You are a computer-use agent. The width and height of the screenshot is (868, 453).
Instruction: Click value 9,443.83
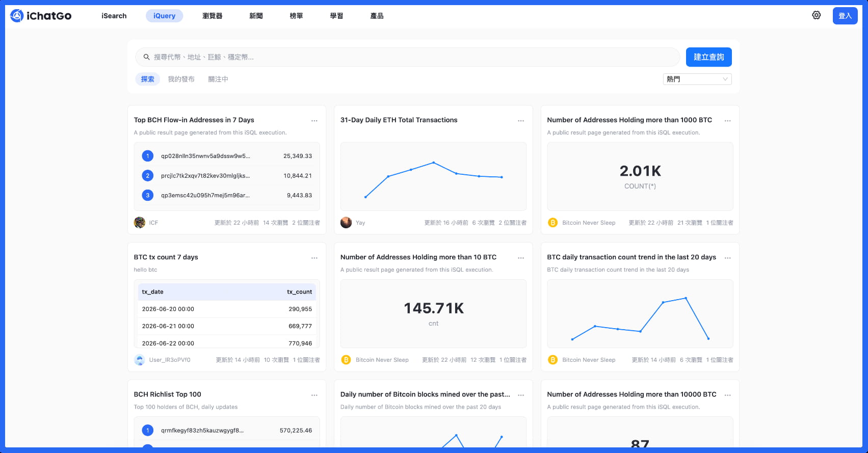pyautogui.click(x=299, y=195)
